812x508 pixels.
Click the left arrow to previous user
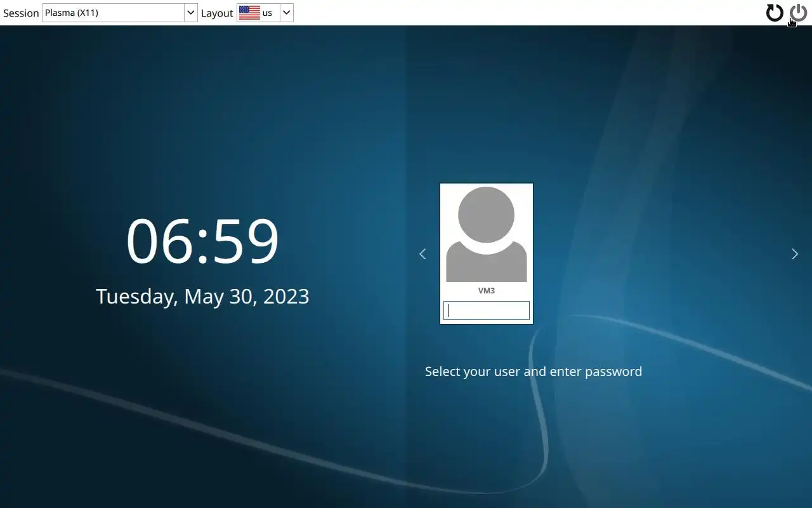pos(422,254)
